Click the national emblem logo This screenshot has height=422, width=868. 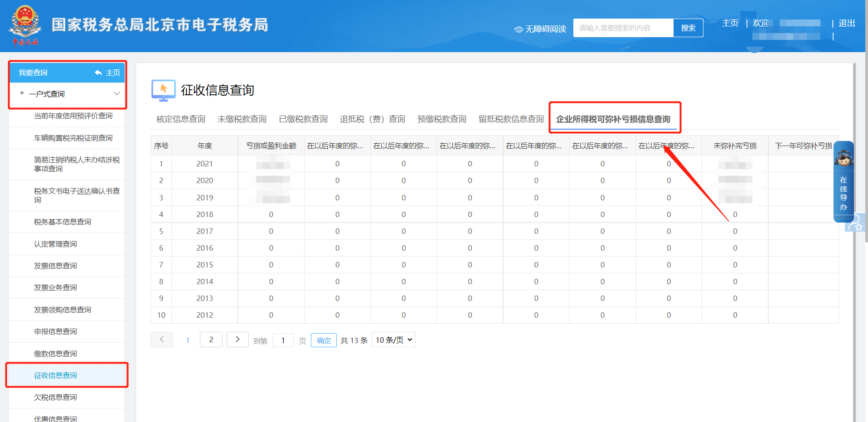(25, 25)
